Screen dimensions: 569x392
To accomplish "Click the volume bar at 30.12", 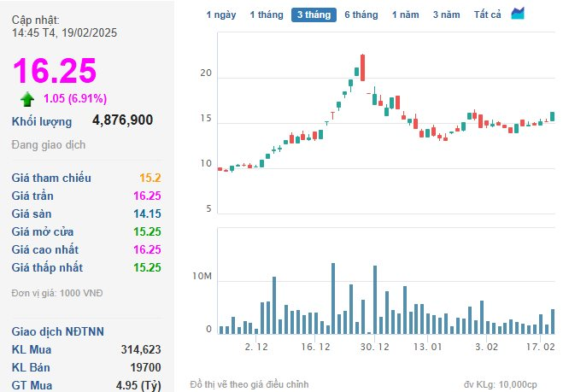I will coord(375,300).
